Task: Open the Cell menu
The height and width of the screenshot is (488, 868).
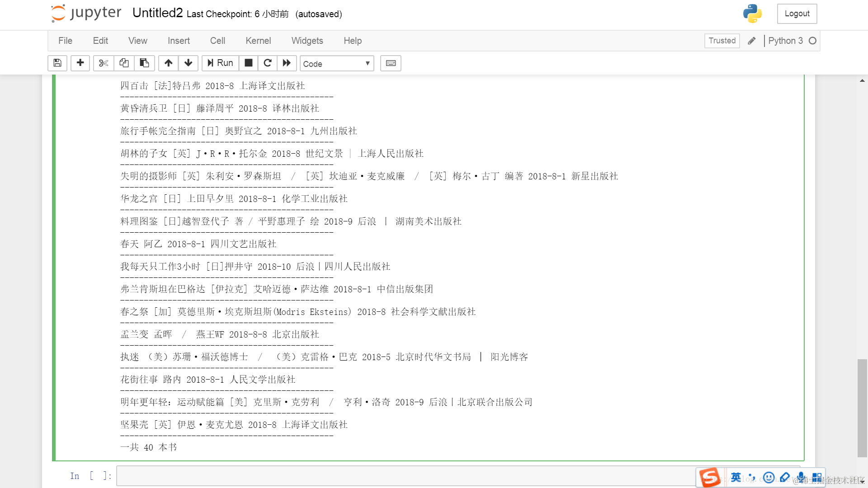Action: (x=217, y=41)
